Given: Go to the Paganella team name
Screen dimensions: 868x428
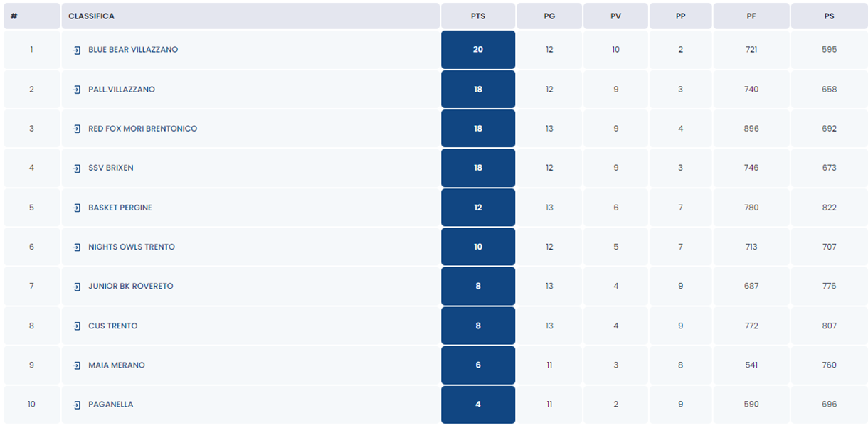Looking at the screenshot, I should [111, 405].
